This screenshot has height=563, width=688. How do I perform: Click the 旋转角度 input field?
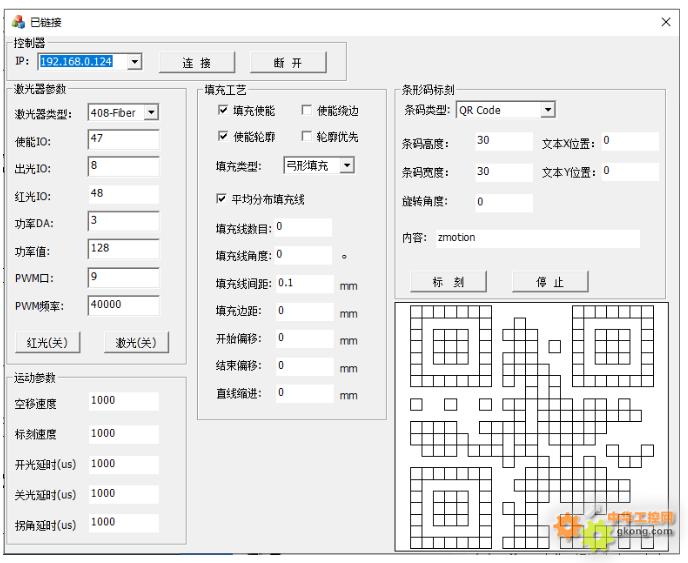point(504,202)
